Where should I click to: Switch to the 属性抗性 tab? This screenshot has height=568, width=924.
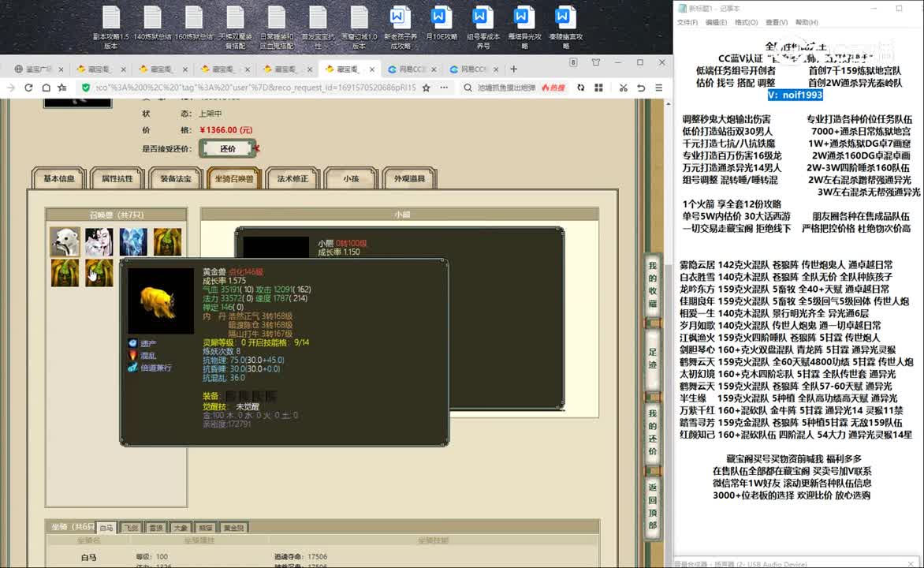[x=117, y=179]
